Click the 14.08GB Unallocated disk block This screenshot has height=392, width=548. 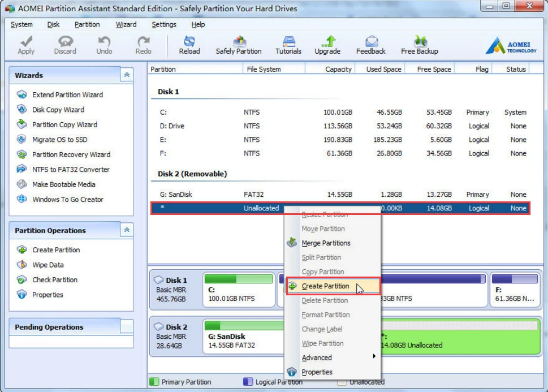[460, 336]
